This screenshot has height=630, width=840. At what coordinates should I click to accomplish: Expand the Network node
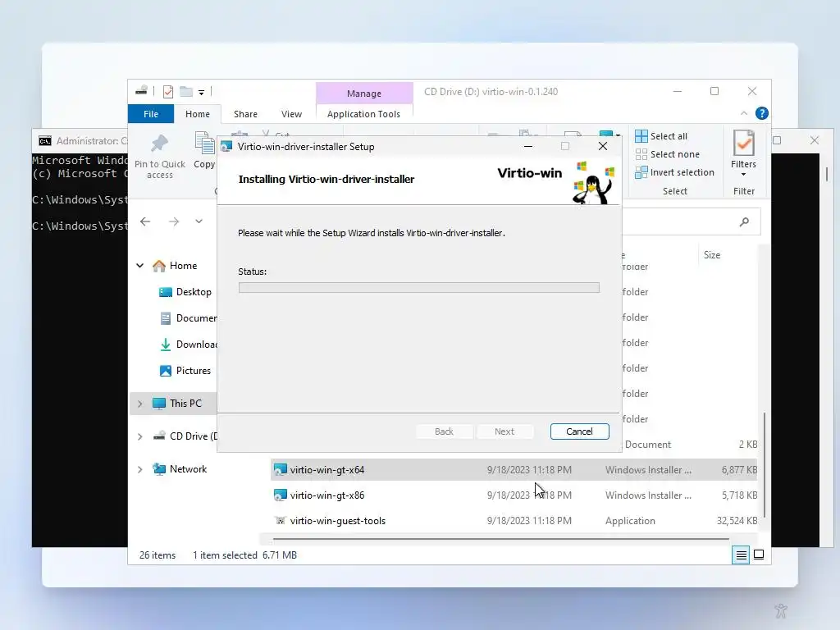click(139, 469)
